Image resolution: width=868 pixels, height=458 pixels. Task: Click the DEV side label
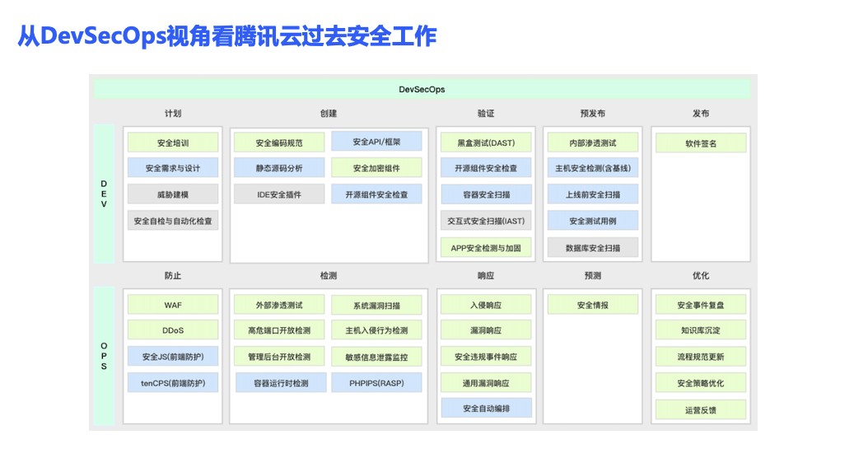(x=104, y=194)
